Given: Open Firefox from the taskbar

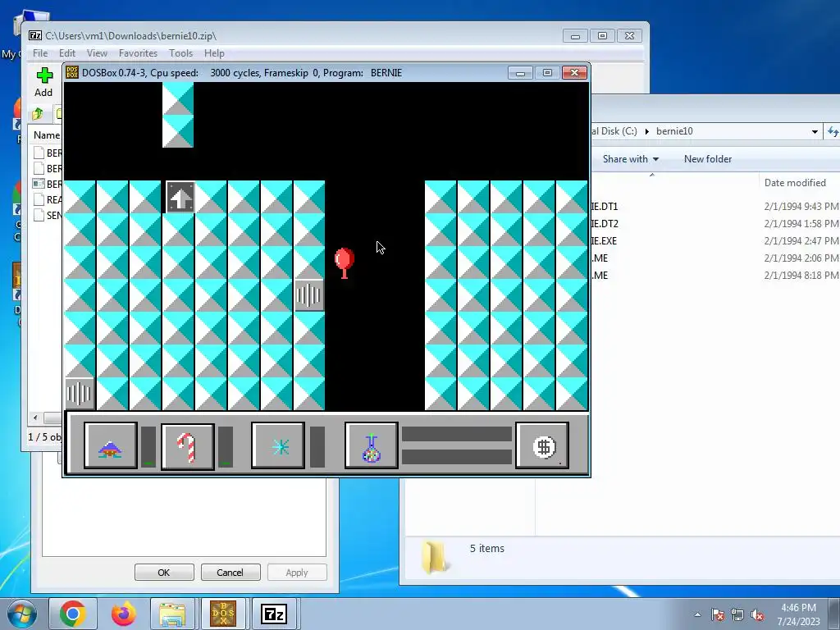Looking at the screenshot, I should pos(123,614).
